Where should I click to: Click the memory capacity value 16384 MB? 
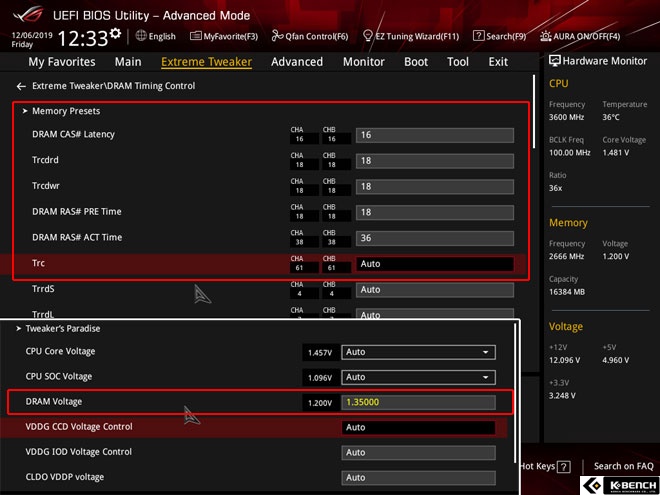click(x=567, y=292)
